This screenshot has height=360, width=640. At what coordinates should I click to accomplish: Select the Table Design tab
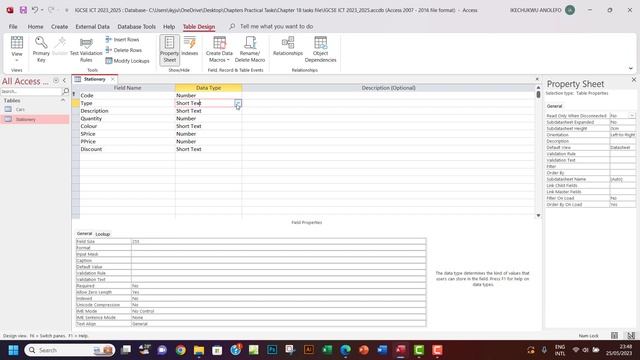point(199,27)
